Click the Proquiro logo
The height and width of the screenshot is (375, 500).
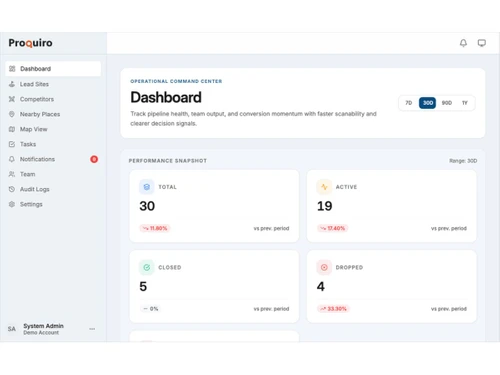tap(30, 43)
